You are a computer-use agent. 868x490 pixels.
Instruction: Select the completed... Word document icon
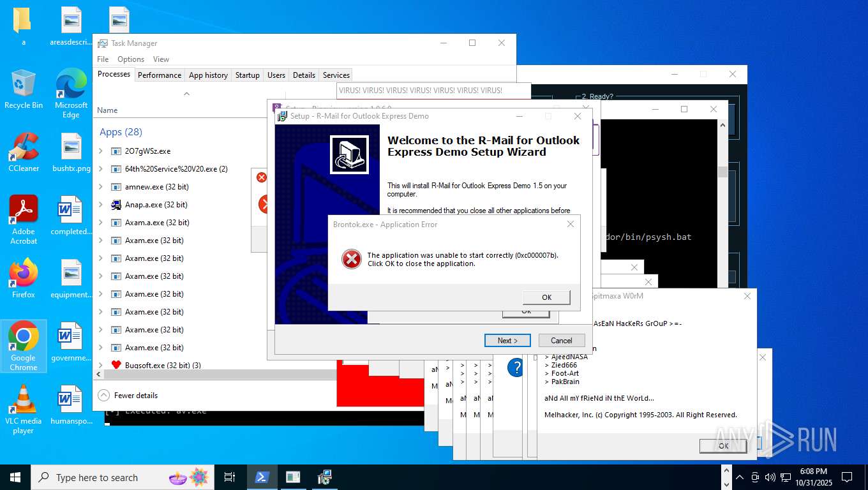(71, 216)
